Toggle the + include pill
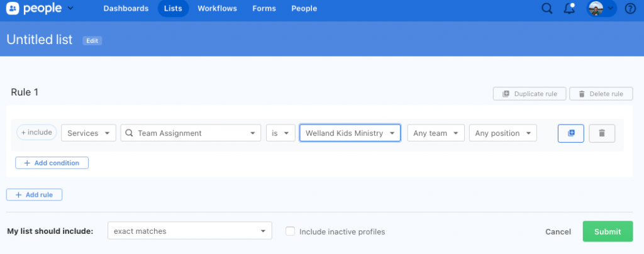Image resolution: width=644 pixels, height=254 pixels. [36, 133]
